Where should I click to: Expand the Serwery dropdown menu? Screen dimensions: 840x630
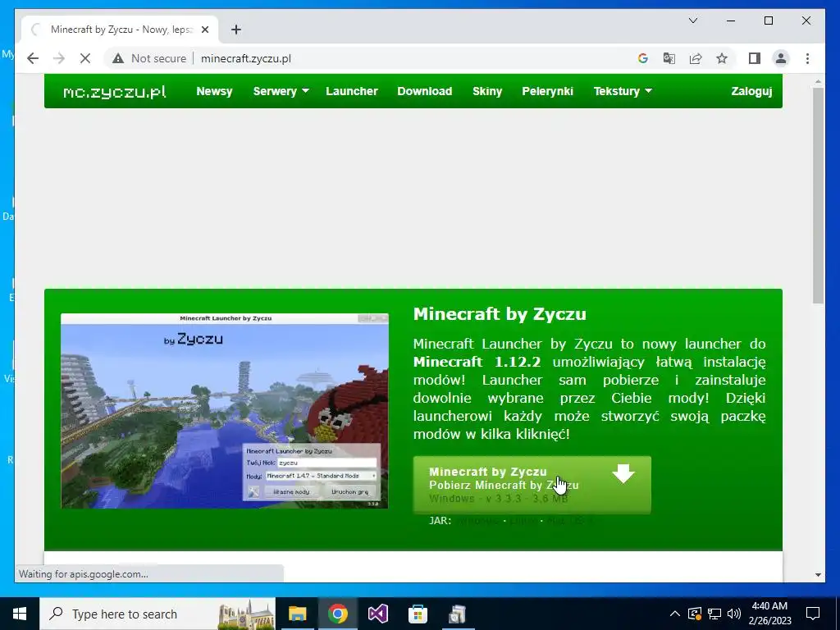click(x=281, y=91)
